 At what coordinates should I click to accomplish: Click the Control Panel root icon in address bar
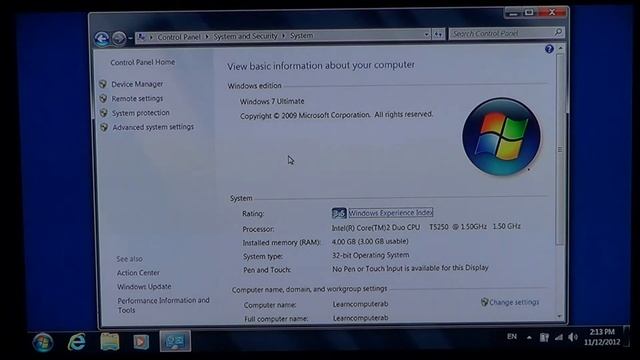(142, 37)
